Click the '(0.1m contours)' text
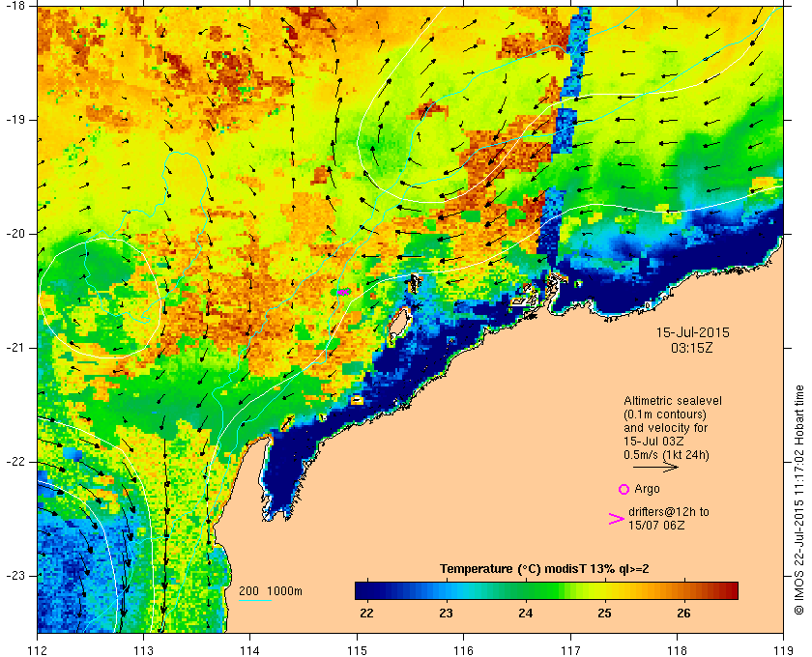 [665, 414]
